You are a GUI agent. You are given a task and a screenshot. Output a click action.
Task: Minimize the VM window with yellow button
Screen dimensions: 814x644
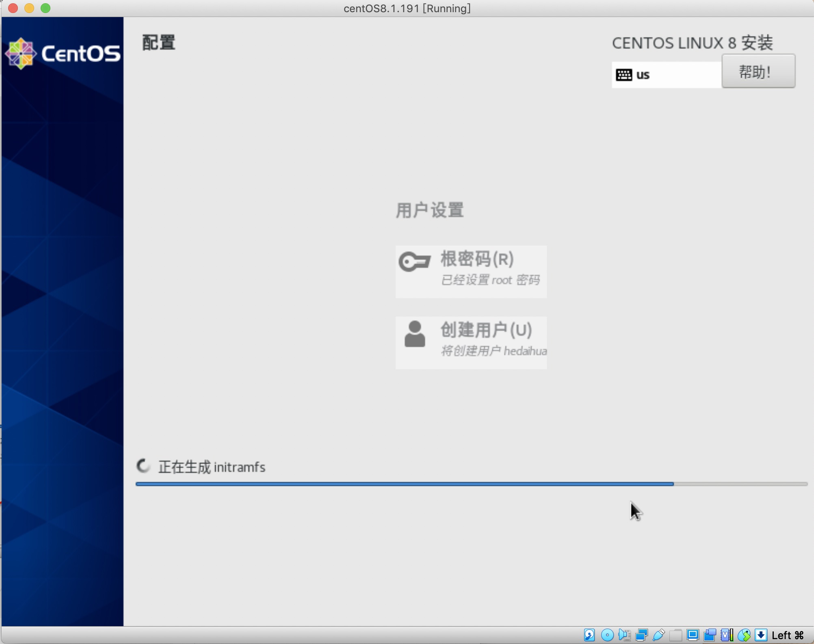point(29,8)
